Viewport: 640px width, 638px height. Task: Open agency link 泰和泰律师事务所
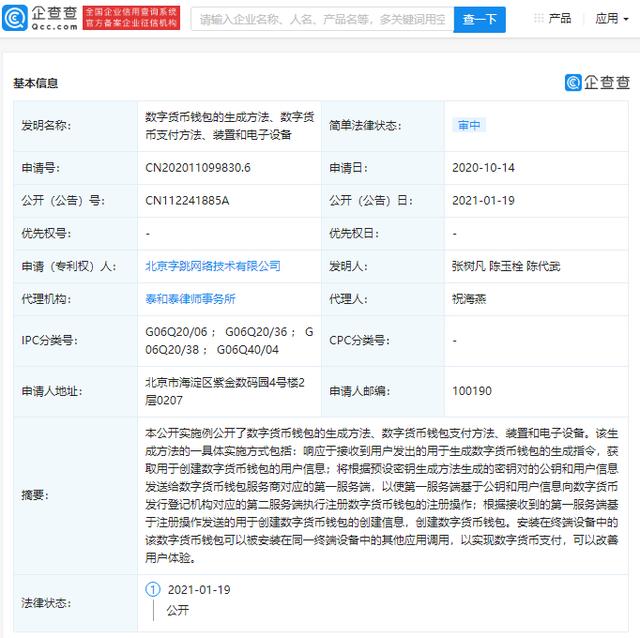point(190,299)
